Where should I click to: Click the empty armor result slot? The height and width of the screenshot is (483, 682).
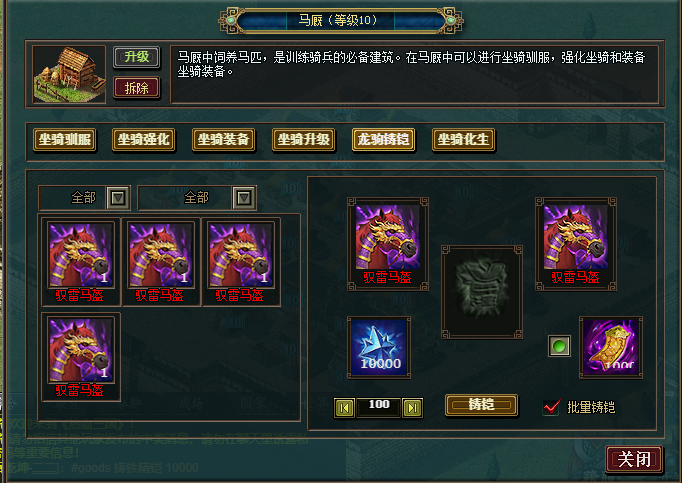pyautogui.click(x=481, y=292)
